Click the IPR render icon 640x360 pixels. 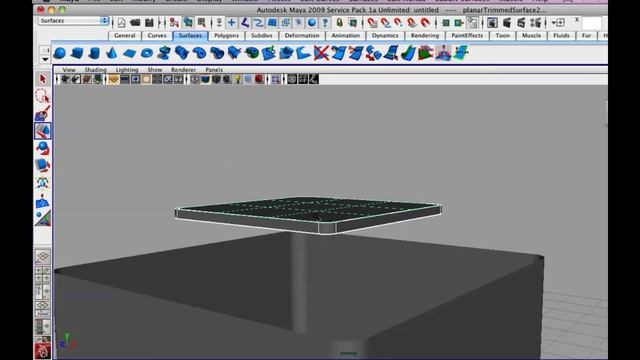pyautogui.click(x=521, y=23)
